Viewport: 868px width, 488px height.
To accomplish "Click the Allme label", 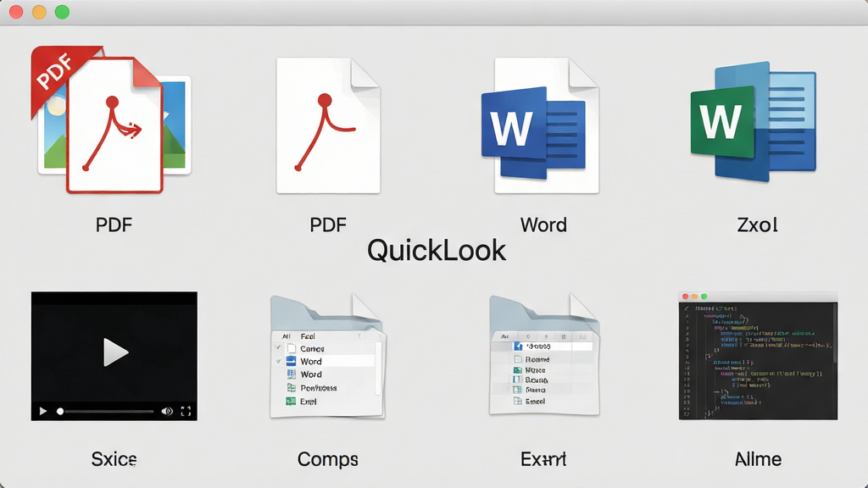I will tap(758, 458).
